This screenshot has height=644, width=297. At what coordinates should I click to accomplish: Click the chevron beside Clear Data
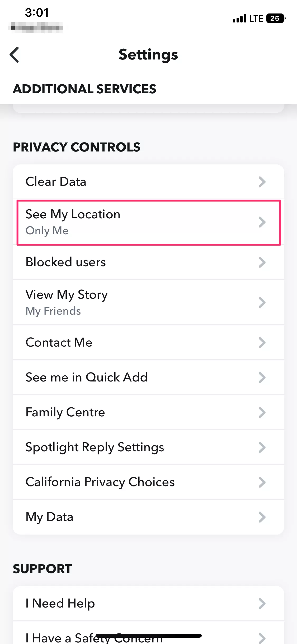pyautogui.click(x=262, y=182)
